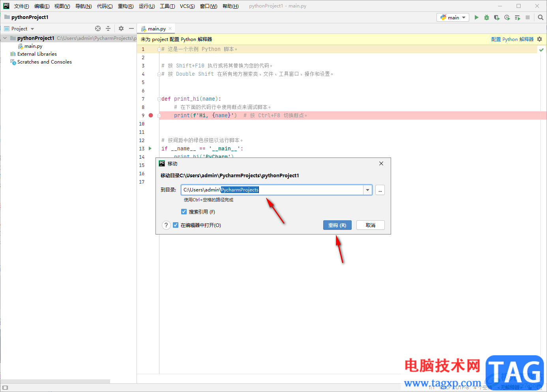This screenshot has height=392, width=547.
Task: Run with coverage icon in toolbar
Action: pos(497,17)
